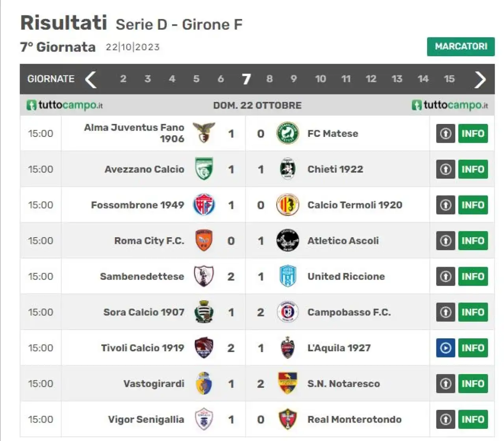Click the gray arrow icon in Avezzano Calcio row
Image resolution: width=504 pixels, height=441 pixels.
point(446,169)
